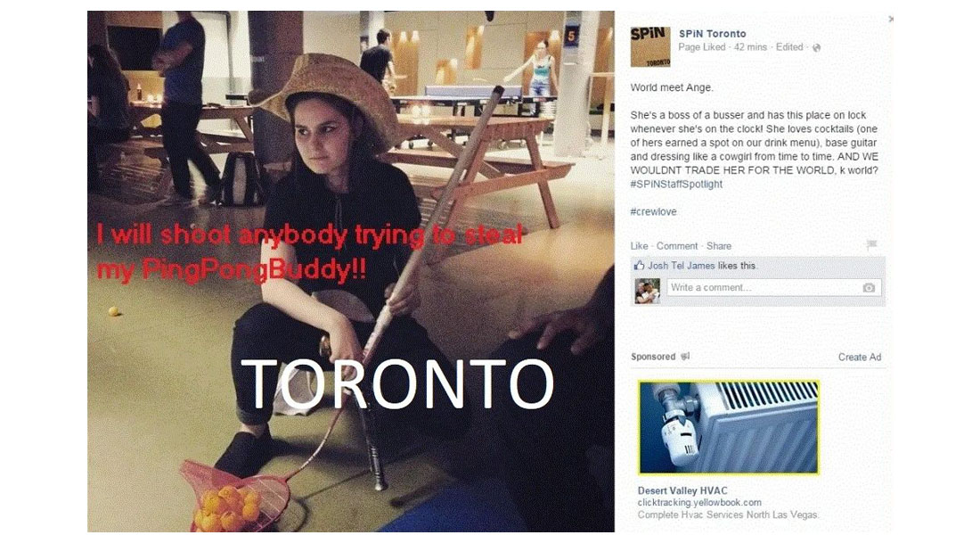View the Edited post history
980x535 pixels.
(789, 47)
